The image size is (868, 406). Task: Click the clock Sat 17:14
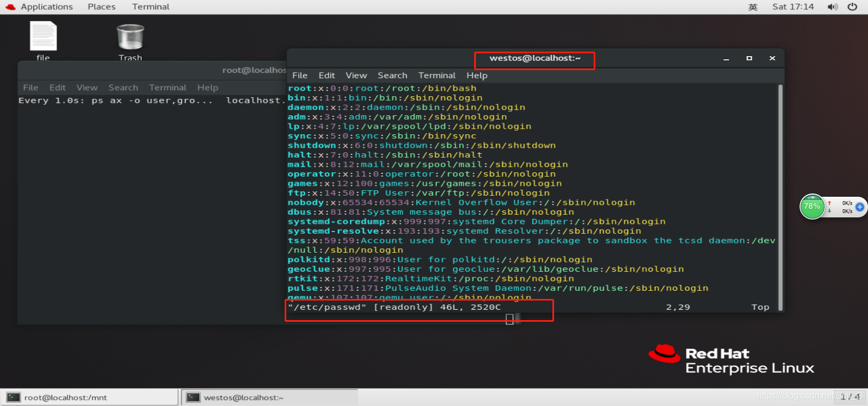point(793,7)
